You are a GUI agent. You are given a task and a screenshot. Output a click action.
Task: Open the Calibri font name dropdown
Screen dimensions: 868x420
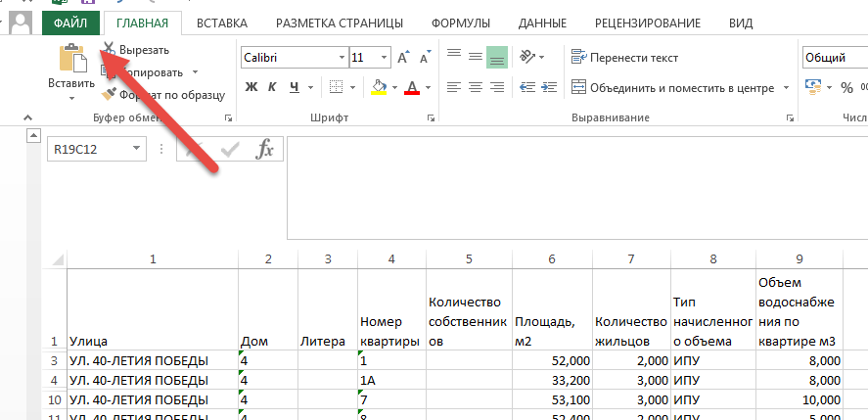pyautogui.click(x=343, y=58)
